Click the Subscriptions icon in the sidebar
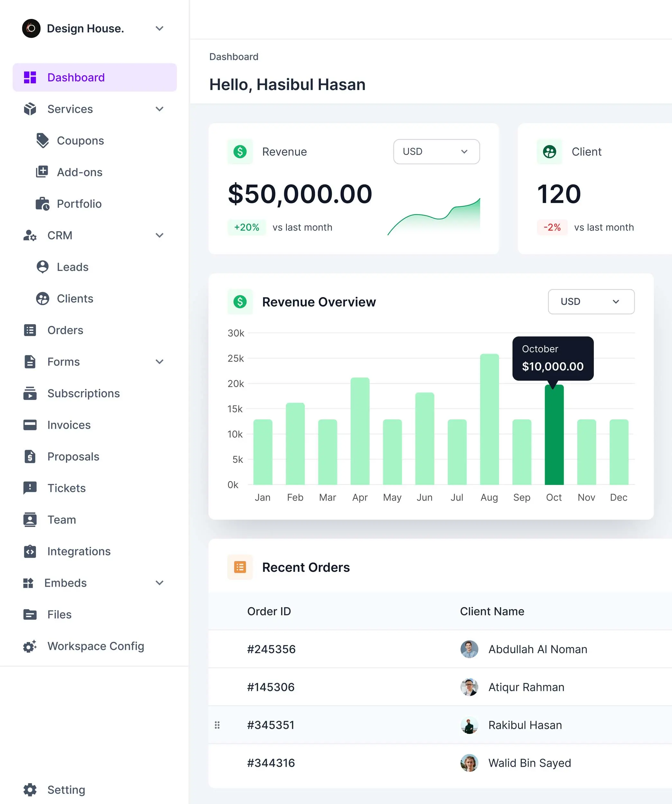 click(30, 393)
